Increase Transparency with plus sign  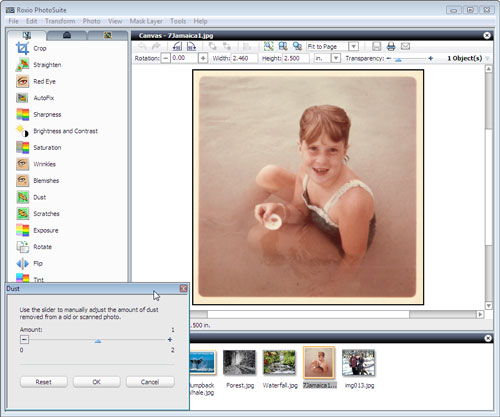431,58
